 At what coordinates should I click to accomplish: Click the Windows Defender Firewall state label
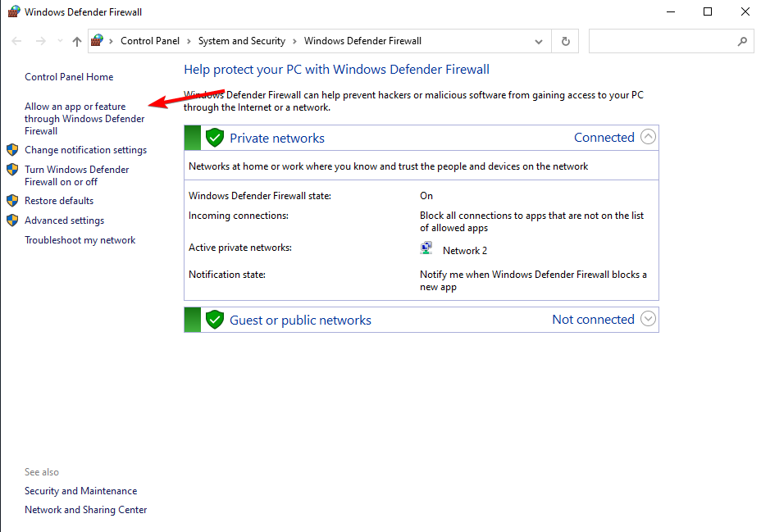260,196
